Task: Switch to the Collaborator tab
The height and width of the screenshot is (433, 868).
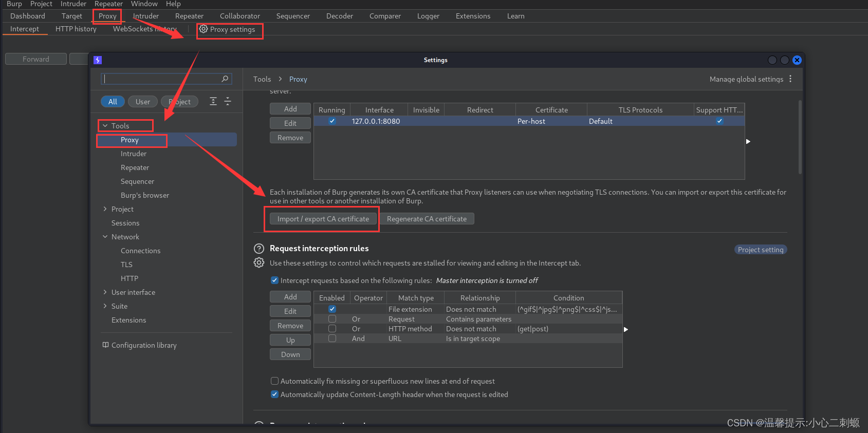Action: (x=240, y=16)
